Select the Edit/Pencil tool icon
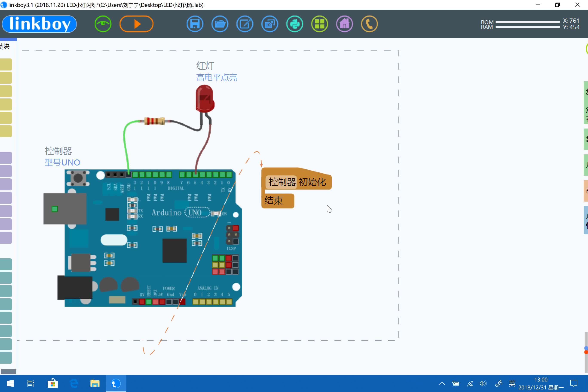Image resolution: width=588 pixels, height=392 pixels. click(x=245, y=24)
